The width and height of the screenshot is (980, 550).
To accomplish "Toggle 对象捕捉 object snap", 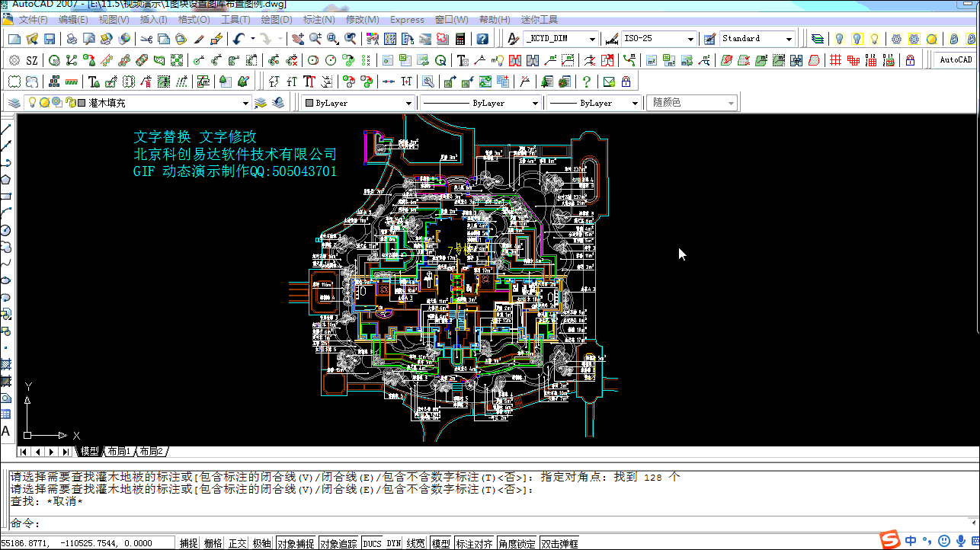I will click(296, 544).
